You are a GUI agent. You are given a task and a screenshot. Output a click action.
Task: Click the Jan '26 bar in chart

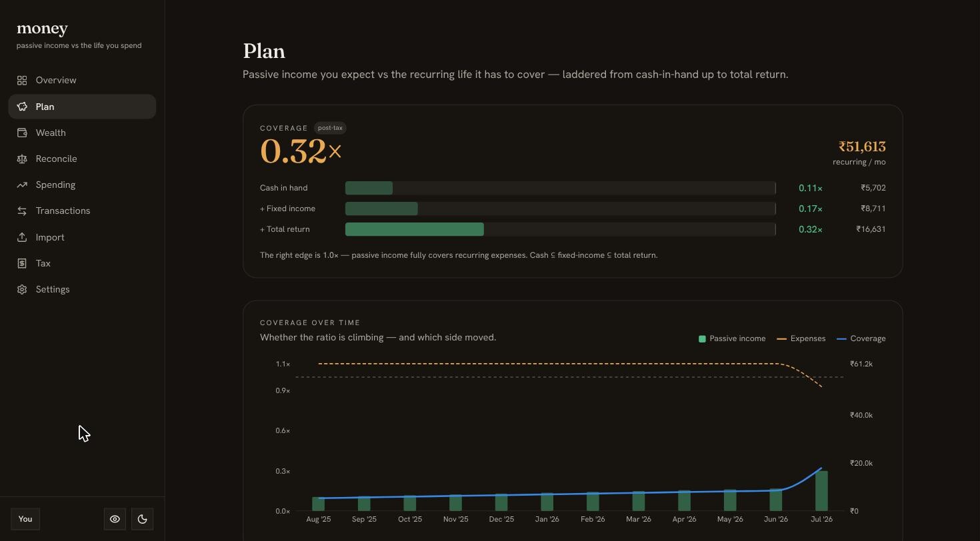coord(547,502)
